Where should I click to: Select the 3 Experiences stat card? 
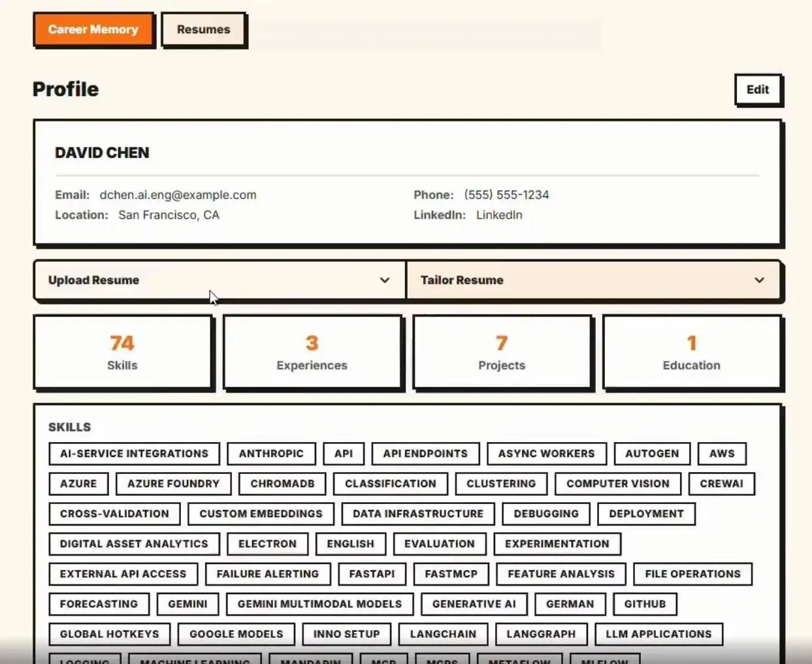point(312,352)
